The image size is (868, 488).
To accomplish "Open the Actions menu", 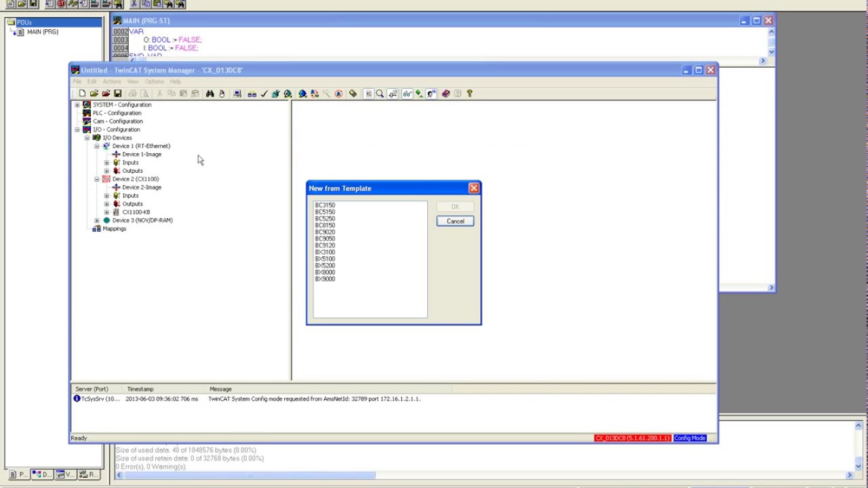I will (112, 81).
